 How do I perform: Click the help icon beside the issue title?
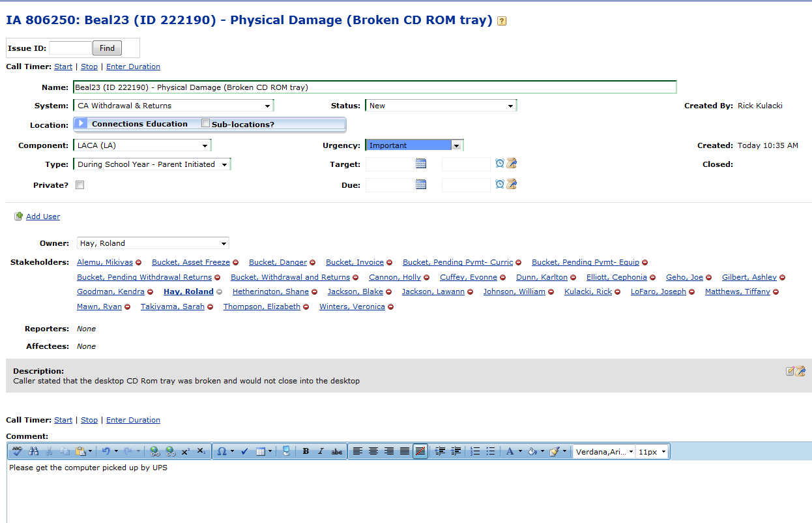pyautogui.click(x=502, y=21)
